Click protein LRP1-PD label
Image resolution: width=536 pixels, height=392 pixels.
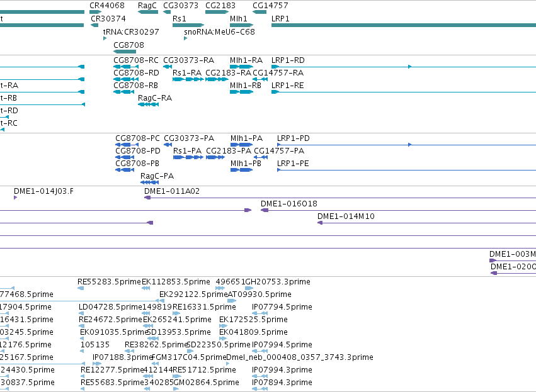point(294,138)
